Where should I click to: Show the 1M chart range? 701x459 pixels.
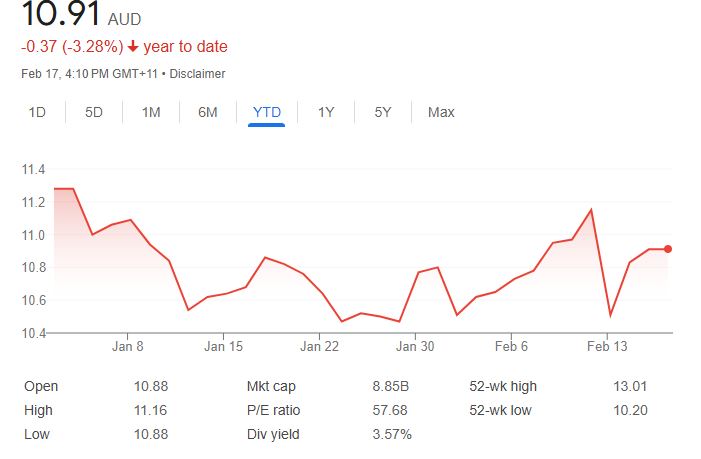point(151,112)
